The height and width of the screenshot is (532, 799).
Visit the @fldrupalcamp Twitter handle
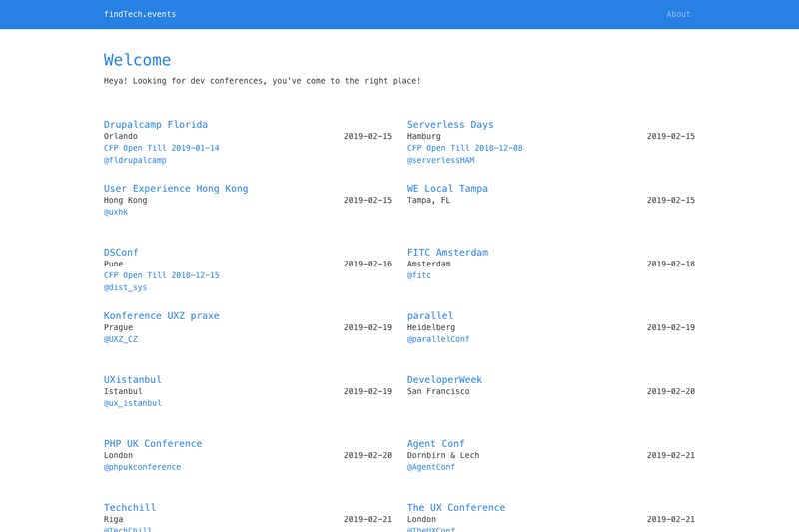pos(135,160)
